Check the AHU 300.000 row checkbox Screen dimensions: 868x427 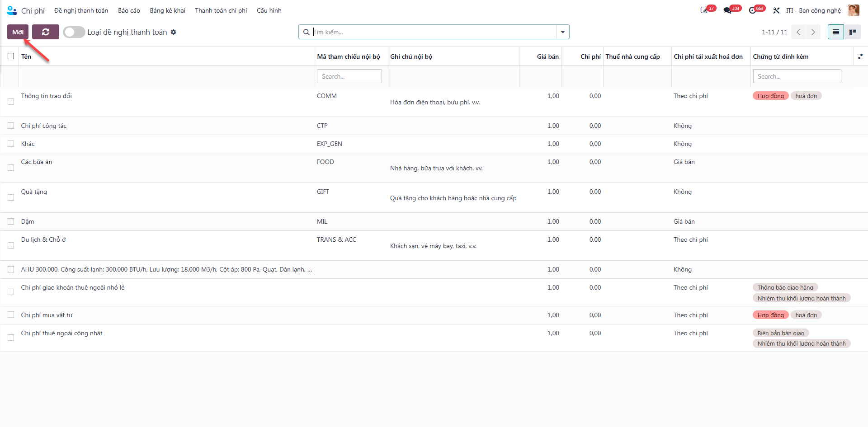pos(11,269)
